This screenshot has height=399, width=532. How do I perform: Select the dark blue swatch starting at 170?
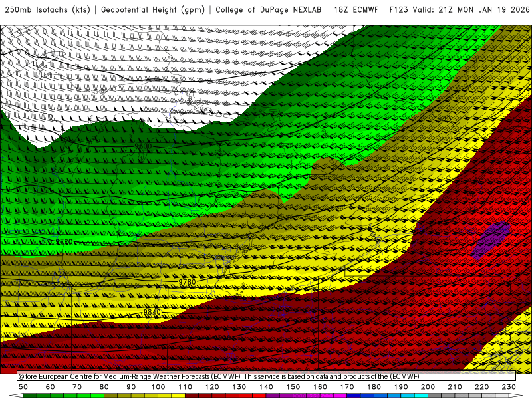click(354, 396)
